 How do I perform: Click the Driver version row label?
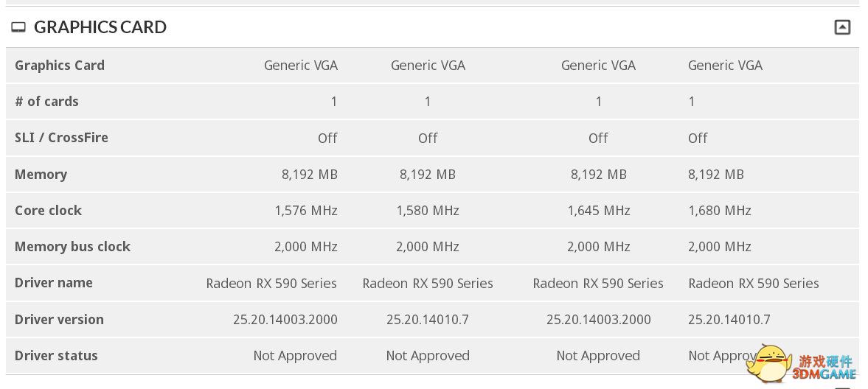pos(59,319)
